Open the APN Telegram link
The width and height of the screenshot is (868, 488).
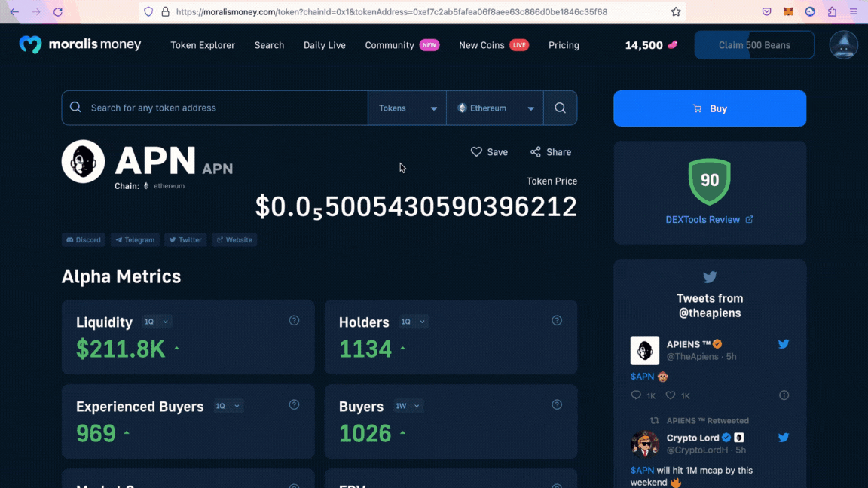[135, 240]
